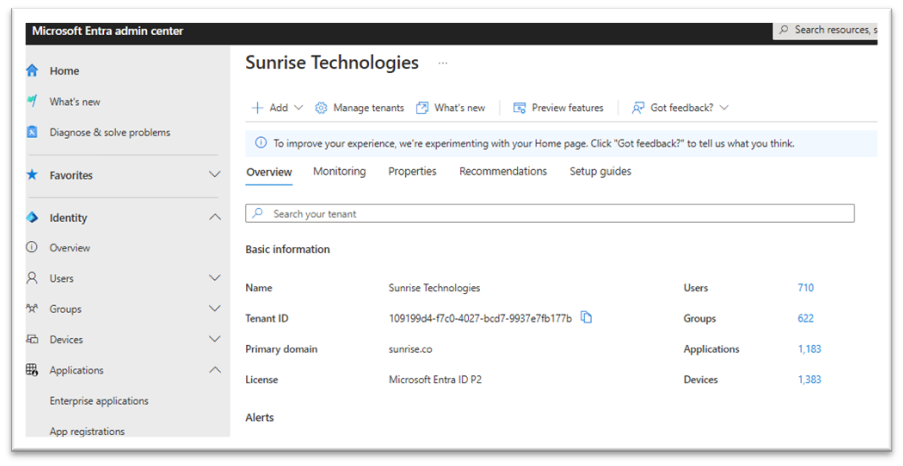Image resolution: width=903 pixels, height=466 pixels.
Task: Click the What's new sidebar icon
Action: pos(32,101)
